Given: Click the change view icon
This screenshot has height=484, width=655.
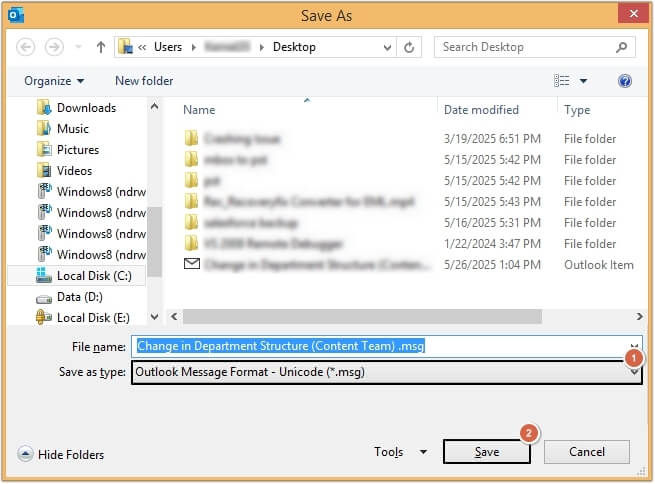Looking at the screenshot, I should click(x=562, y=81).
